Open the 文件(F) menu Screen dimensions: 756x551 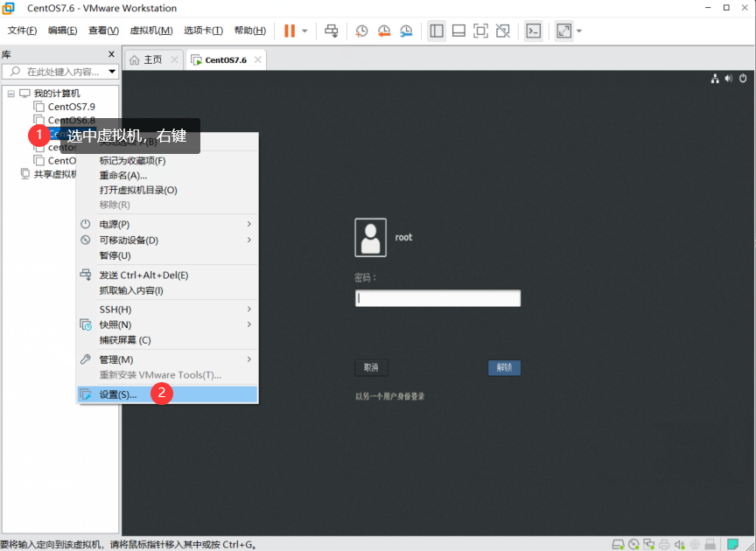22,31
